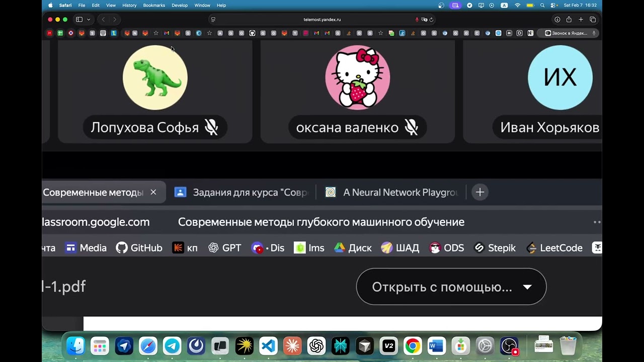
Task: Open the Media bookmark
Action: click(86, 248)
